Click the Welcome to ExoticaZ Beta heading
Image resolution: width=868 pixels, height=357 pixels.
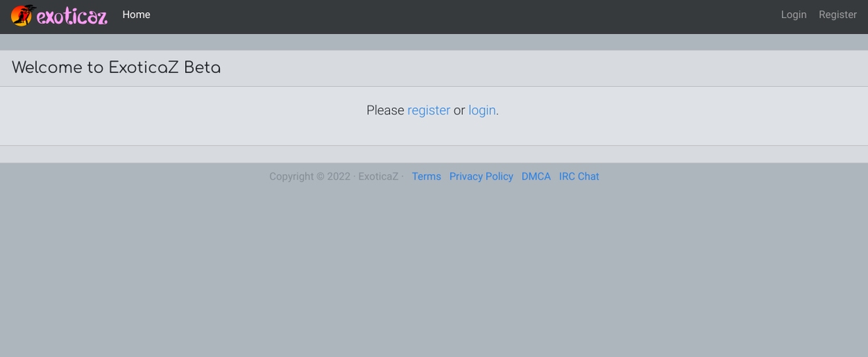tap(116, 68)
